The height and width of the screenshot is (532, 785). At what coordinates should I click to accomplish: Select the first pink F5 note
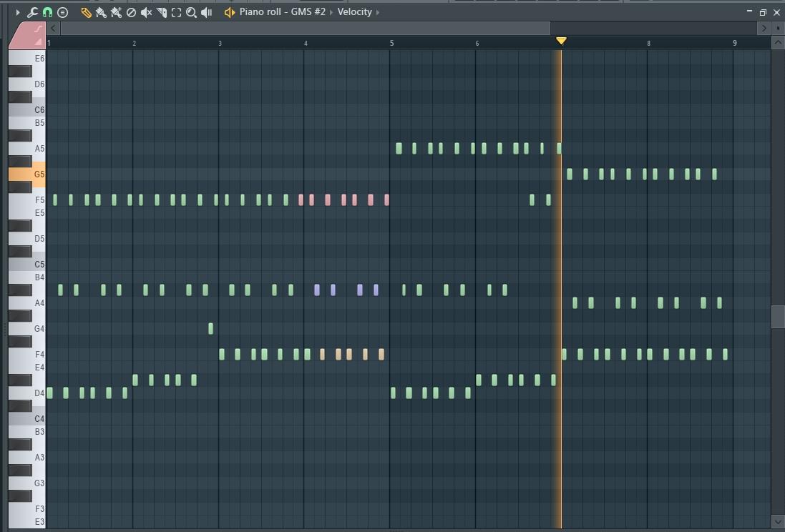tap(301, 199)
